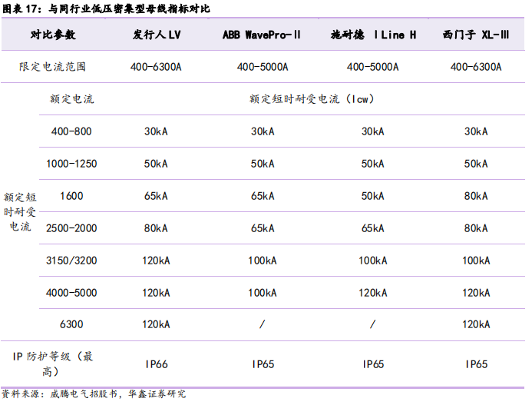
Task: Click 50kA for 施耐德 in 1600 row
Action: pyautogui.click(x=372, y=196)
